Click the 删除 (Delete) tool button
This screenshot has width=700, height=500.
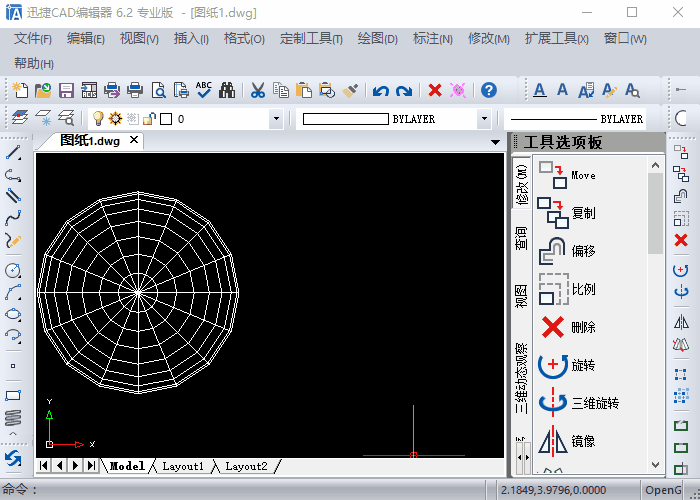(581, 327)
